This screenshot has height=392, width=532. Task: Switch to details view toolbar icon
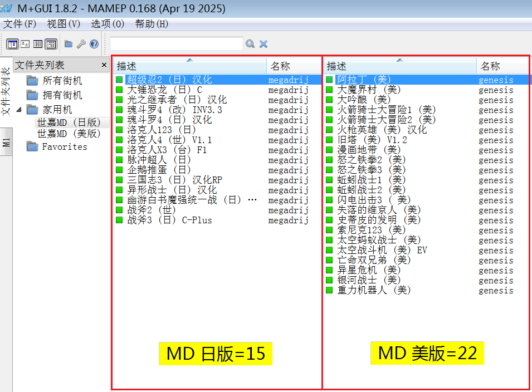[x=51, y=44]
